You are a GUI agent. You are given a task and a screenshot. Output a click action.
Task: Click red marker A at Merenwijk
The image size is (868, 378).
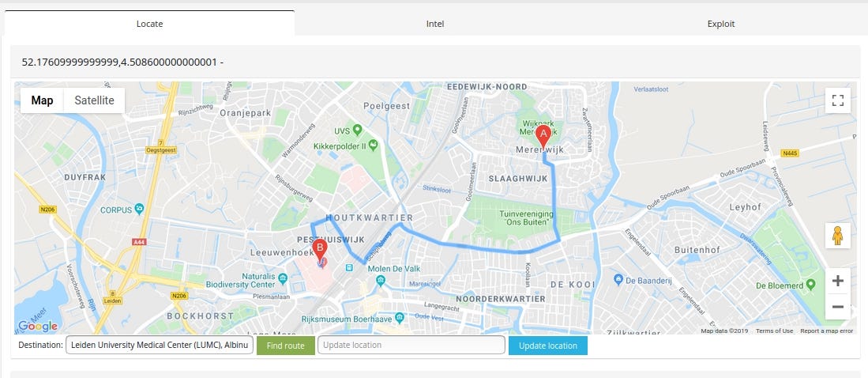(543, 136)
